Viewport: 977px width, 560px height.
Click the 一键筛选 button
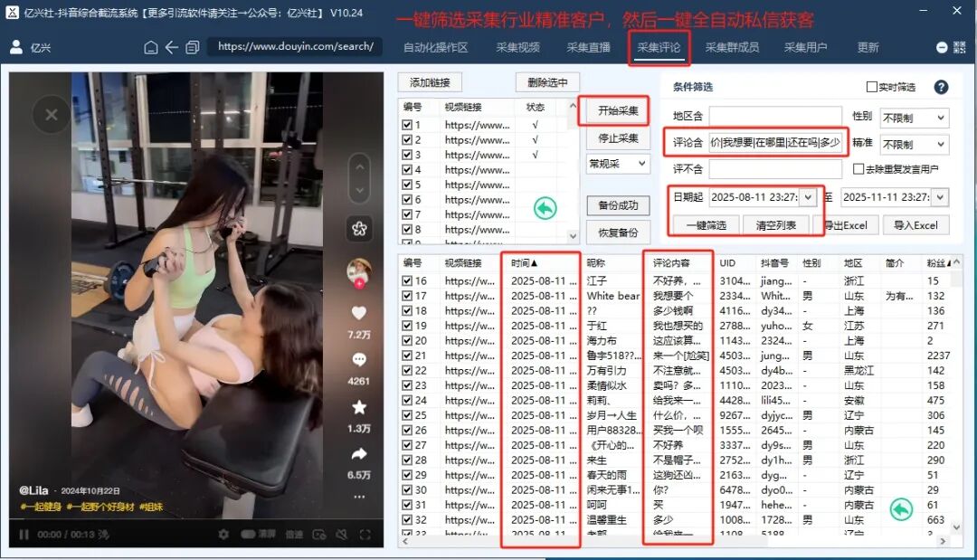[x=706, y=225]
